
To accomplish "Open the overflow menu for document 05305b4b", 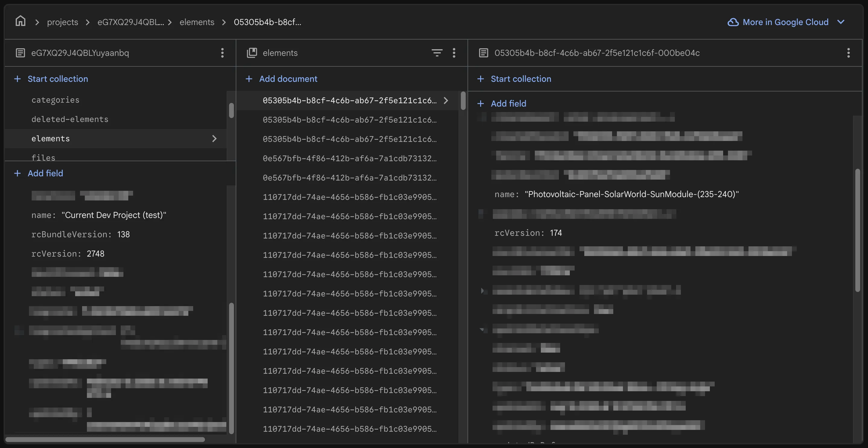I will point(848,53).
